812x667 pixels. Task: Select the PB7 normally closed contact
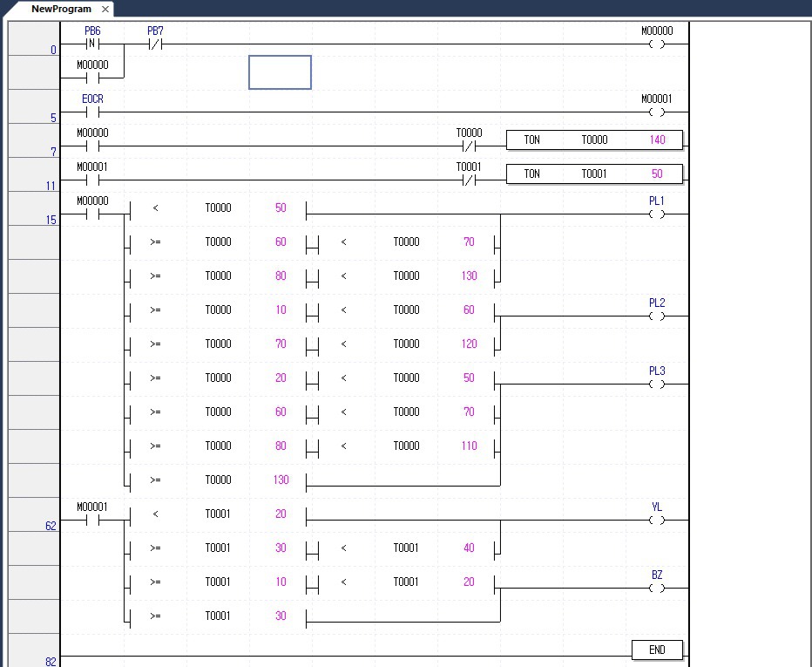coord(155,44)
